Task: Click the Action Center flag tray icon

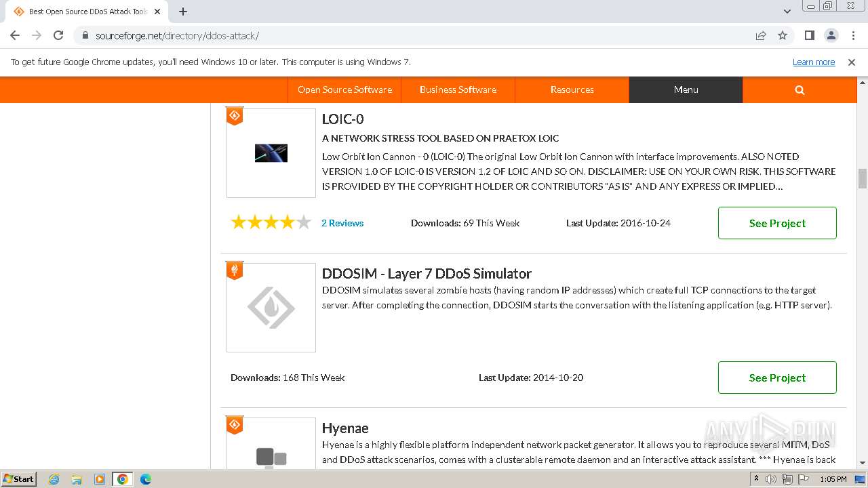Action: point(804,479)
